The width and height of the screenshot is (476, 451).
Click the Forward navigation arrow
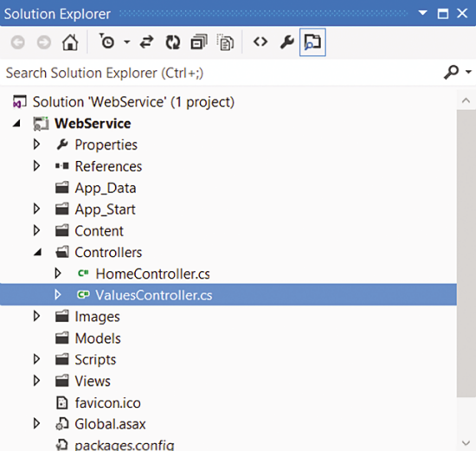point(44,42)
